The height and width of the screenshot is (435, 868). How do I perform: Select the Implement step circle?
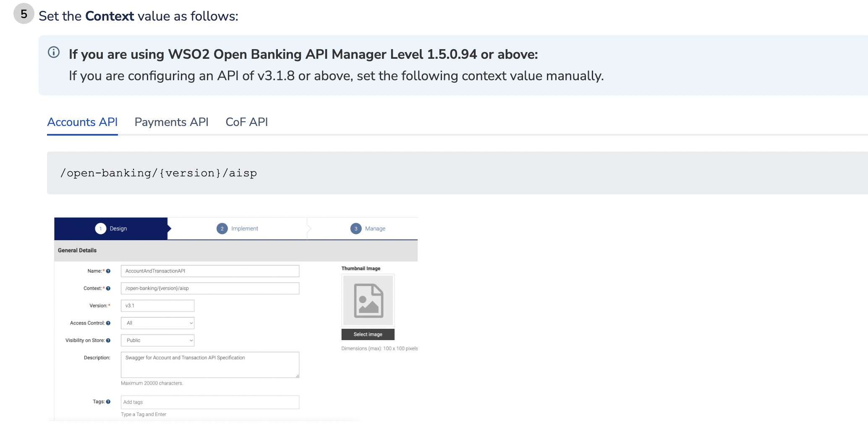221,228
